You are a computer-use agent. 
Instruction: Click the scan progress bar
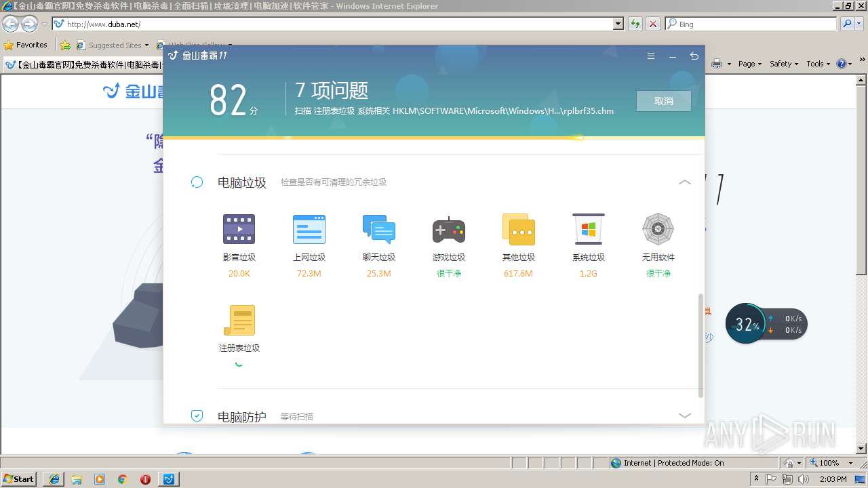tap(434, 138)
